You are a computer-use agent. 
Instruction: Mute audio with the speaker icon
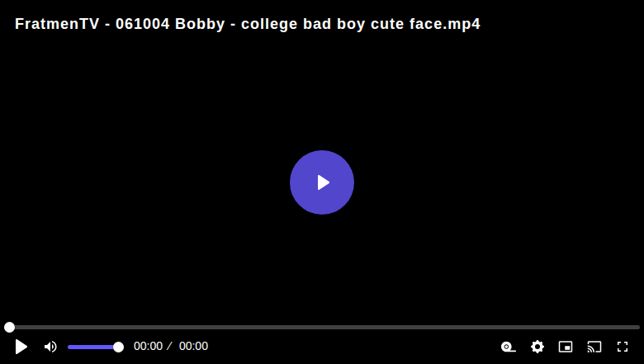50,347
